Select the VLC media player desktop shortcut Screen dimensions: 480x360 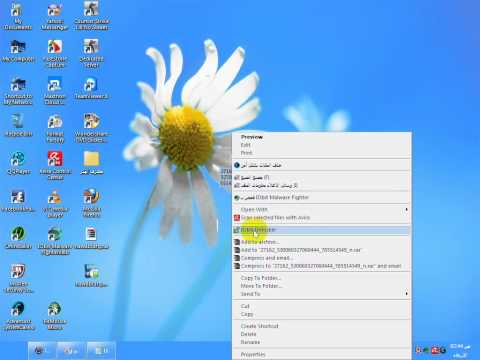pos(55,204)
